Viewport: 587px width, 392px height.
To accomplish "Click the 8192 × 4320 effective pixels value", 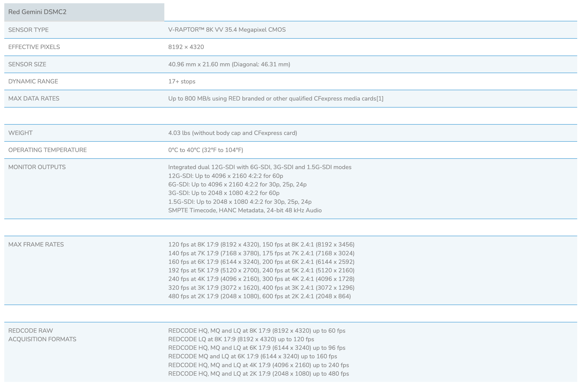I will (186, 47).
